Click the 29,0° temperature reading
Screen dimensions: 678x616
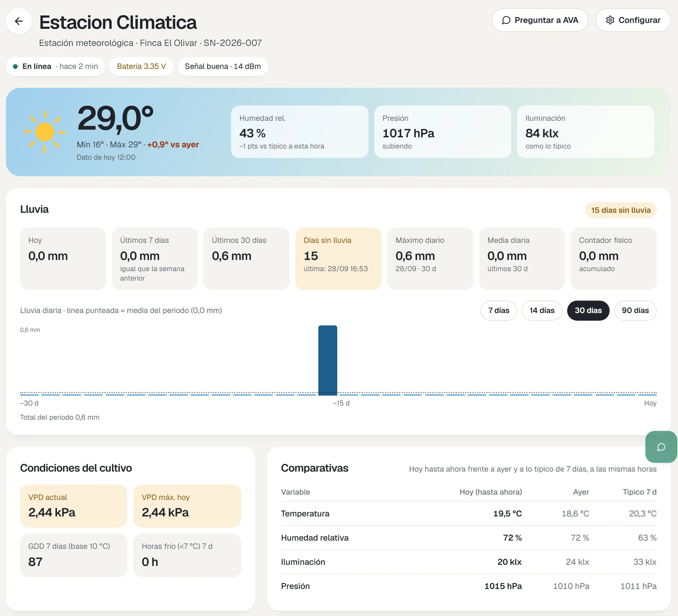(115, 118)
